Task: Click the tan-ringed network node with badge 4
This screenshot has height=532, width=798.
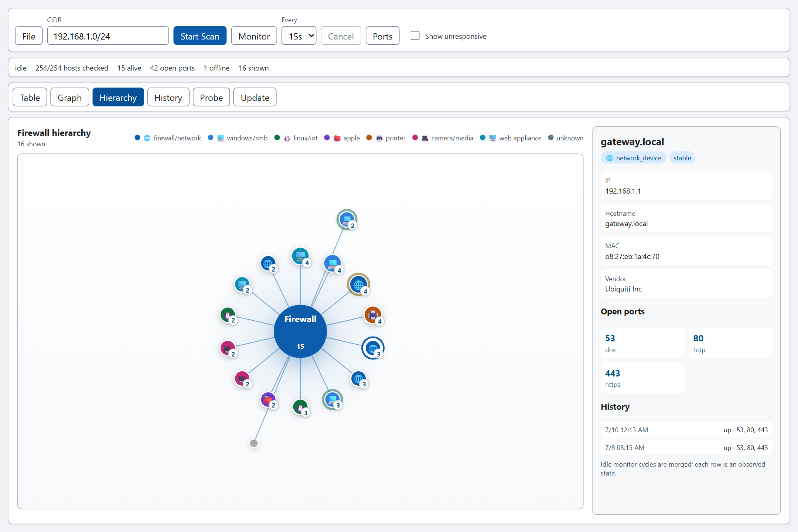Action: [x=358, y=284]
